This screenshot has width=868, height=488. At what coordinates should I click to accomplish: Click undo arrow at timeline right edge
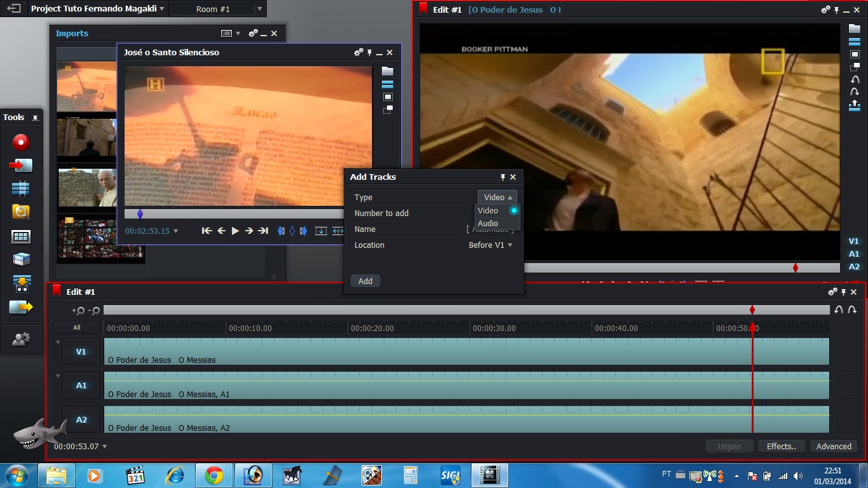click(x=839, y=310)
